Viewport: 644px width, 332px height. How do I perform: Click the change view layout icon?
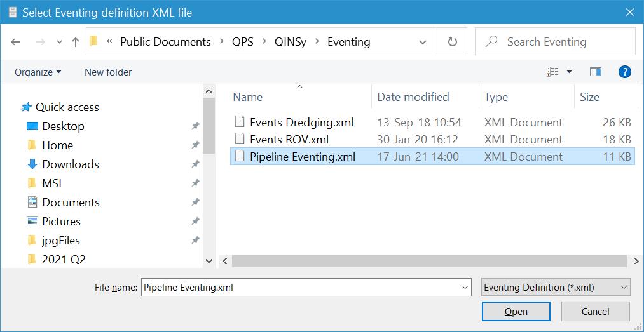[x=553, y=72]
